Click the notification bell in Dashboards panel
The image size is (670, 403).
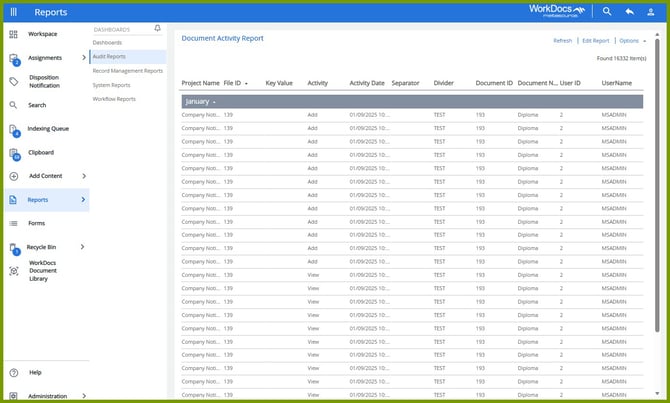tap(158, 28)
